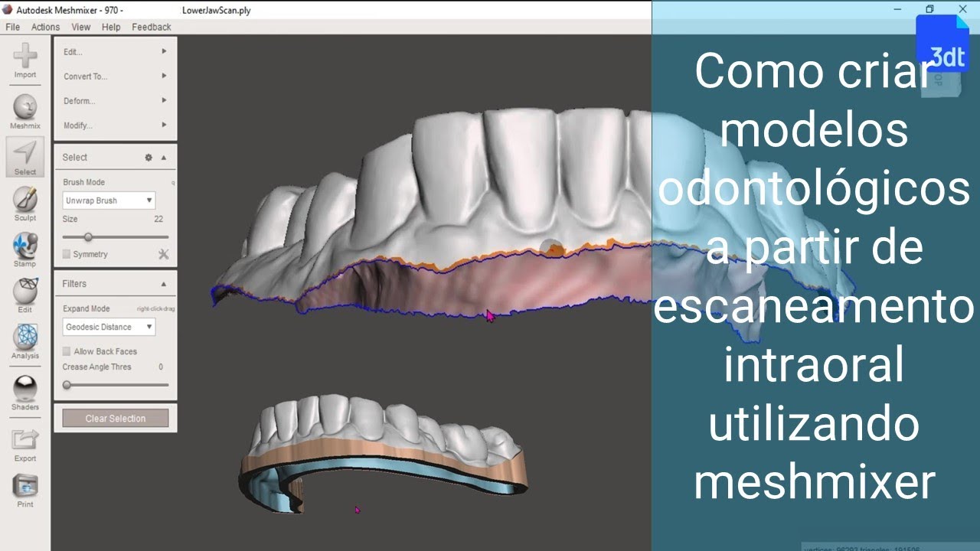The image size is (980, 551).
Task: Open the Shaders tool
Action: 25,393
